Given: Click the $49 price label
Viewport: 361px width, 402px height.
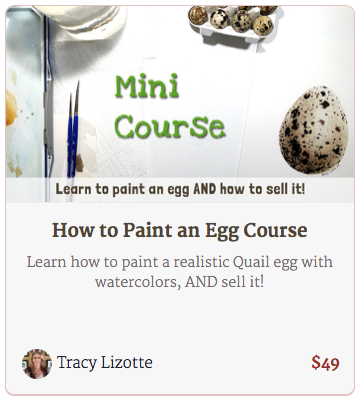Looking at the screenshot, I should click(325, 363).
